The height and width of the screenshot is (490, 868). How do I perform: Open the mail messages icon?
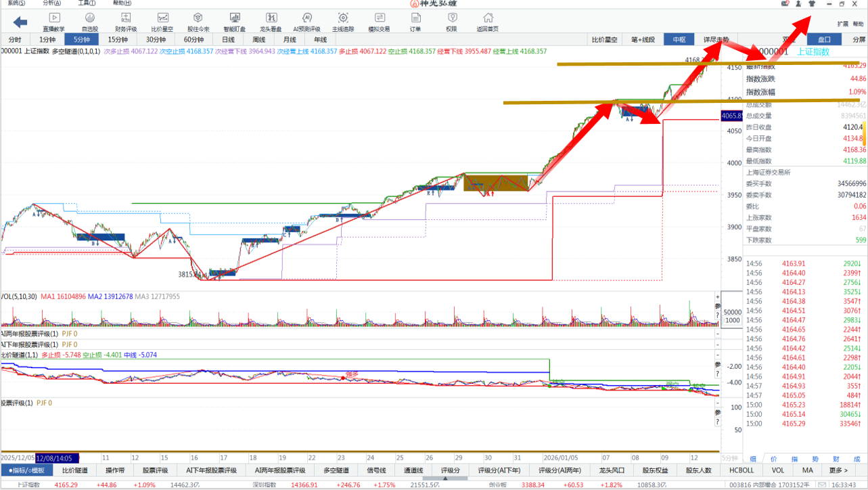point(785,4)
